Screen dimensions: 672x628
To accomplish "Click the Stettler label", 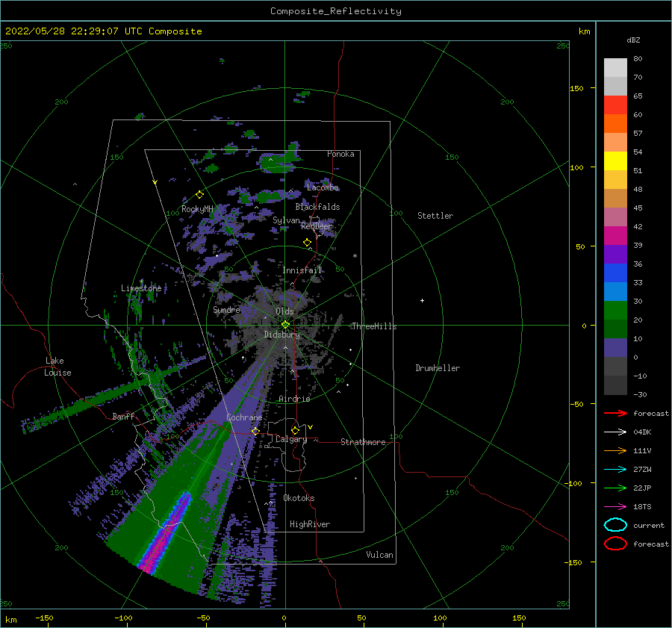I will (435, 216).
